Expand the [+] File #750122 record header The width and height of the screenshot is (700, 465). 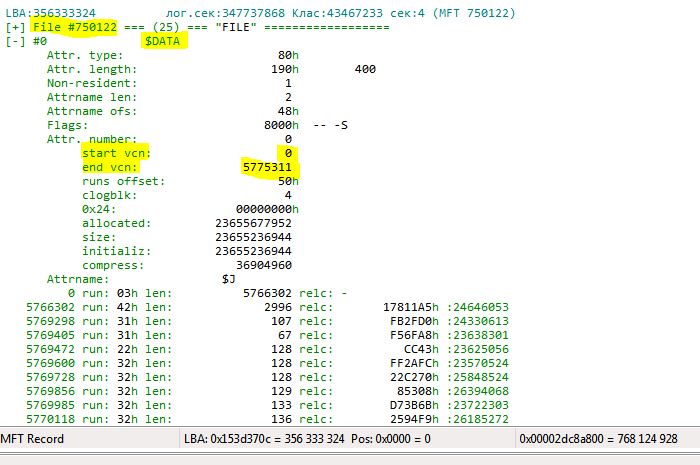[15, 27]
